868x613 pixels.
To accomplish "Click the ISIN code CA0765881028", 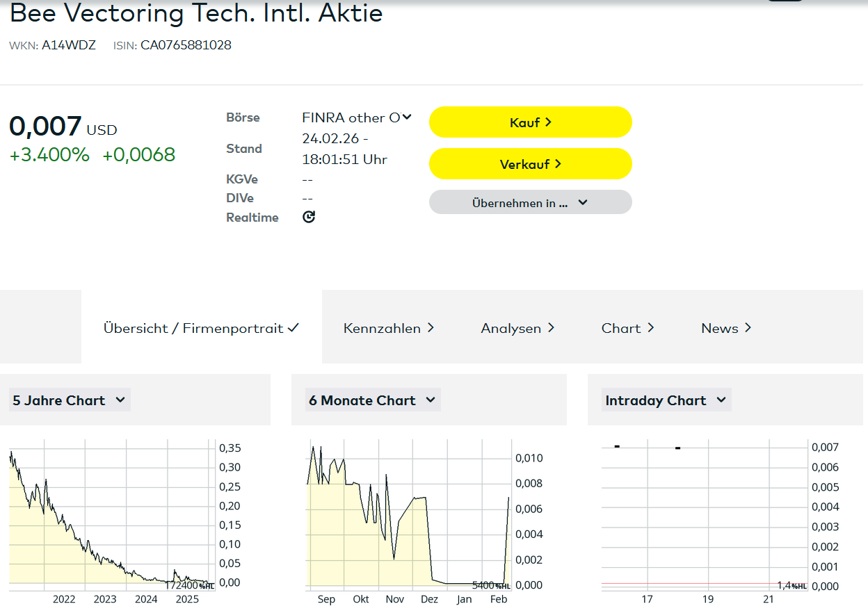I will pos(186,45).
